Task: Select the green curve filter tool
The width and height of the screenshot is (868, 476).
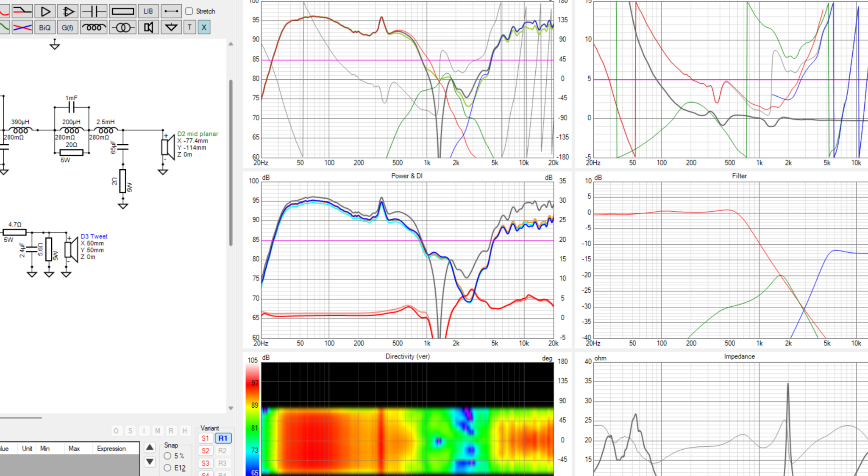Action: (x=4, y=28)
